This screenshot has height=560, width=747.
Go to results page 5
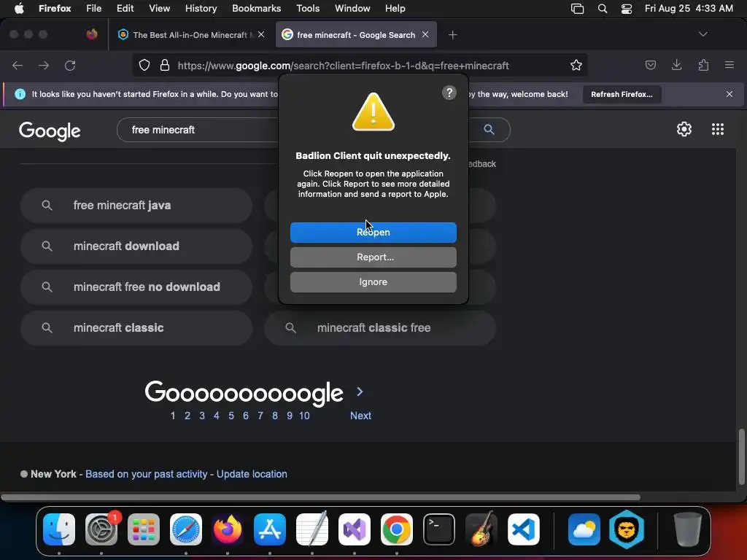click(231, 416)
